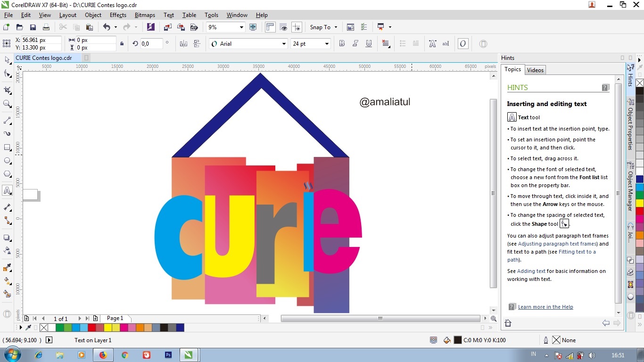The image size is (644, 362).
Task: Click the Open folder icon in toolbar
Action: (x=19, y=27)
